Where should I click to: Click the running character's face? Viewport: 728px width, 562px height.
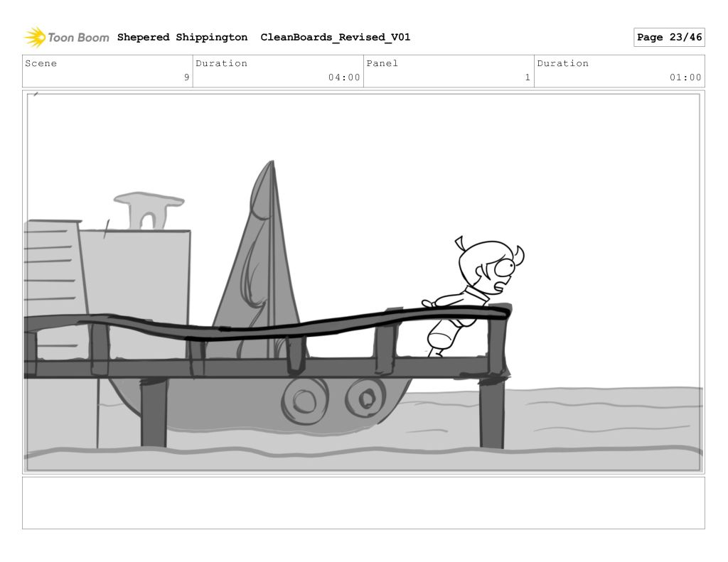click(x=498, y=273)
